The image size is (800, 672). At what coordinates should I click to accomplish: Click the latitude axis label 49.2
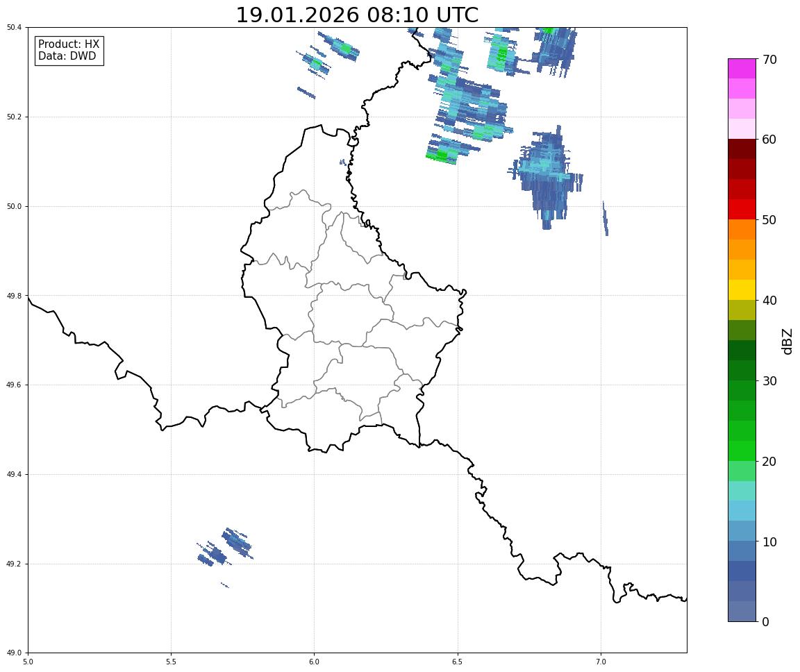[x=14, y=564]
